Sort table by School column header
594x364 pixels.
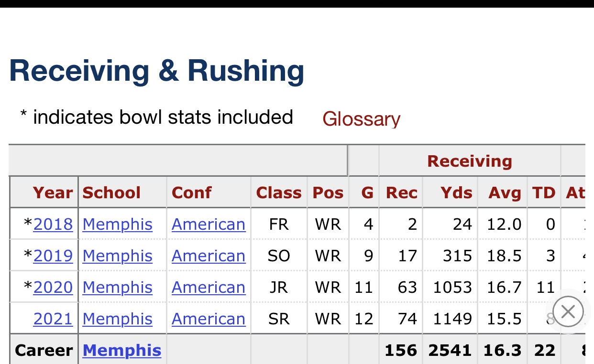coord(111,193)
